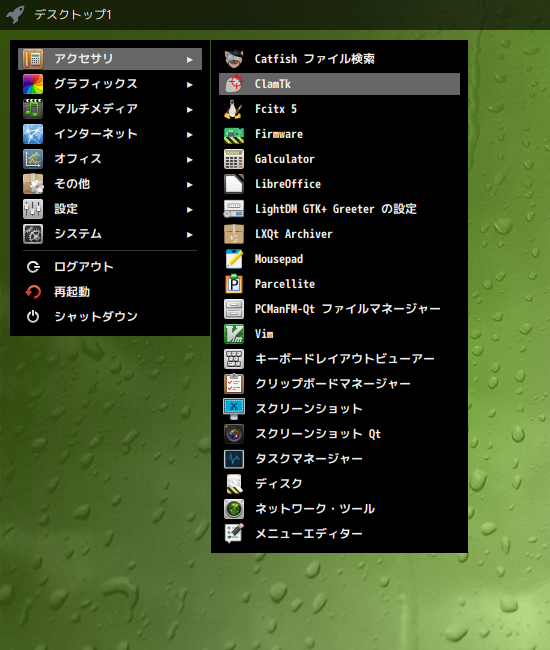Click the クリップボードマネージャー checklist icon

pos(234,384)
